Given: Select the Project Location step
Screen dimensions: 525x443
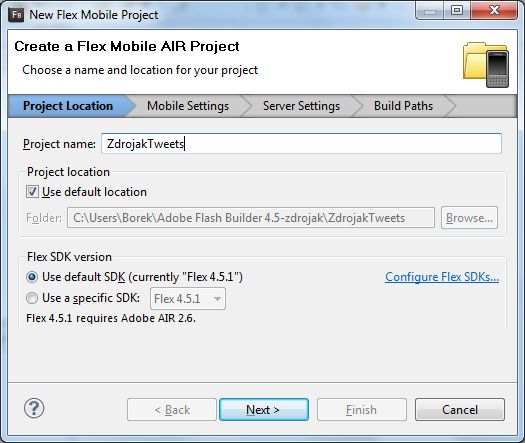Looking at the screenshot, I should (68, 106).
